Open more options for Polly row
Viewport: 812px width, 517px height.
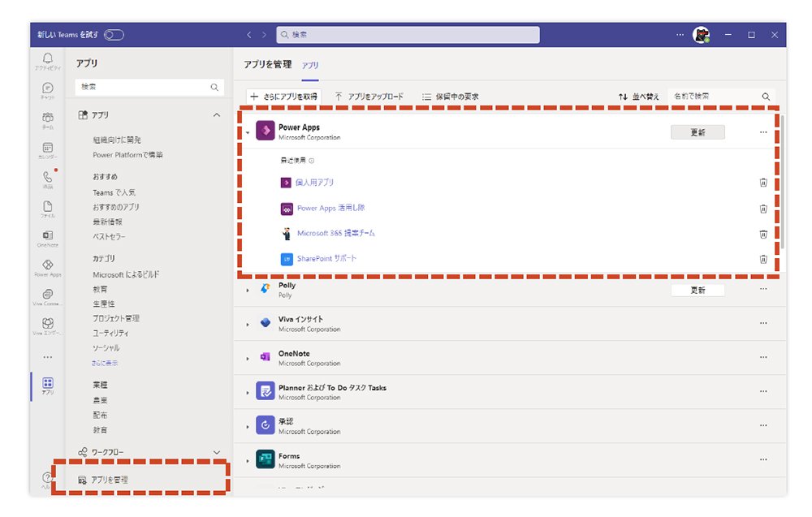(763, 289)
